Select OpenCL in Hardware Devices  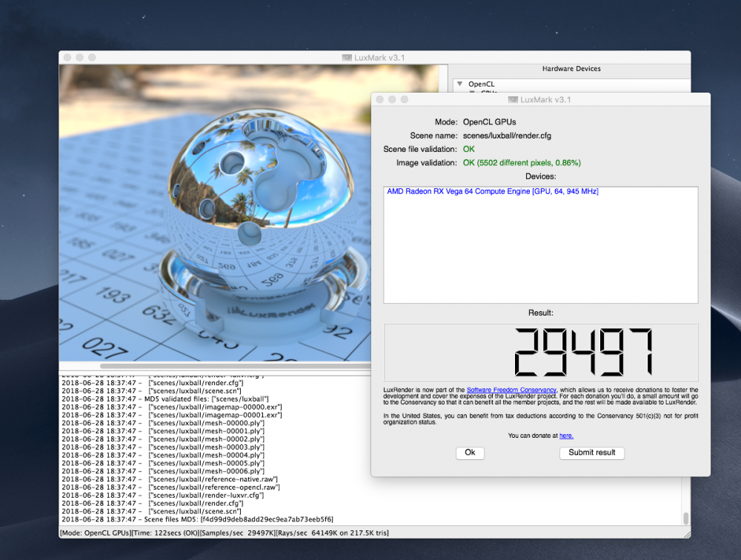[x=481, y=84]
